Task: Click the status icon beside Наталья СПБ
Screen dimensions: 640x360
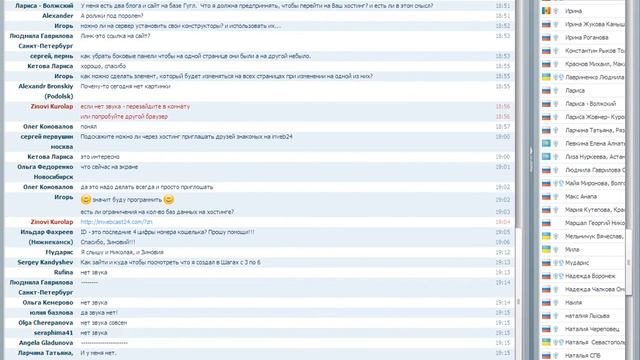Action: pyautogui.click(x=556, y=356)
